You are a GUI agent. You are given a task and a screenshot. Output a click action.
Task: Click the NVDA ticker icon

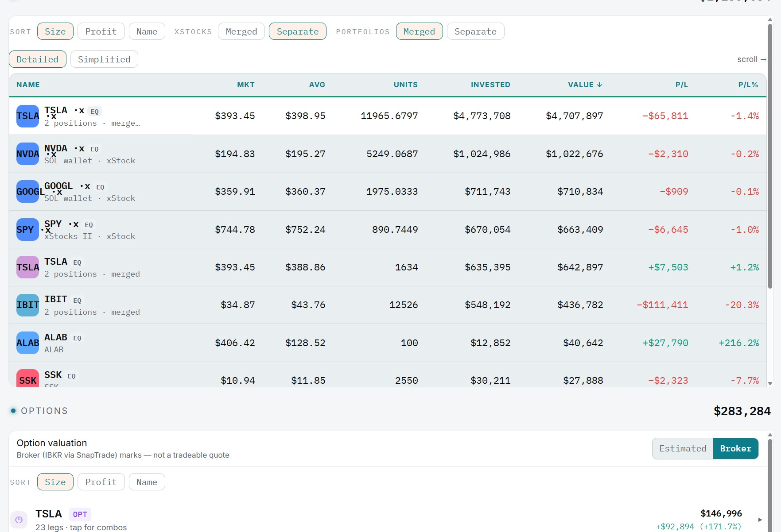[x=27, y=154]
